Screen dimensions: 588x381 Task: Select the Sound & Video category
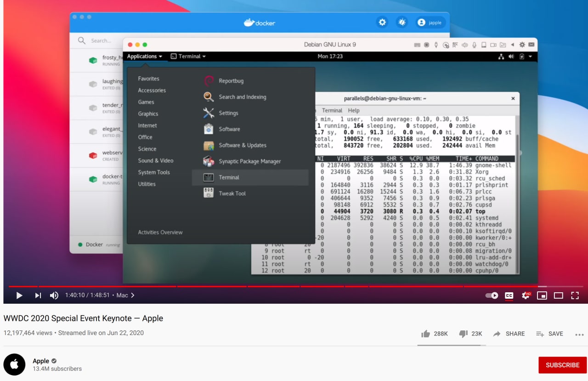coord(156,160)
